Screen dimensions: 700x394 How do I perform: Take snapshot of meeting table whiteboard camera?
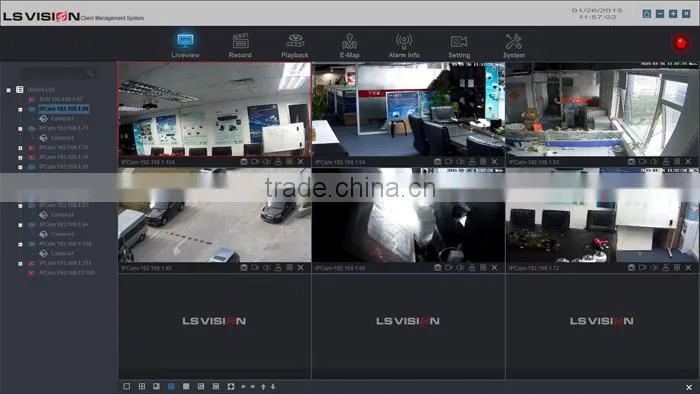coord(631,268)
